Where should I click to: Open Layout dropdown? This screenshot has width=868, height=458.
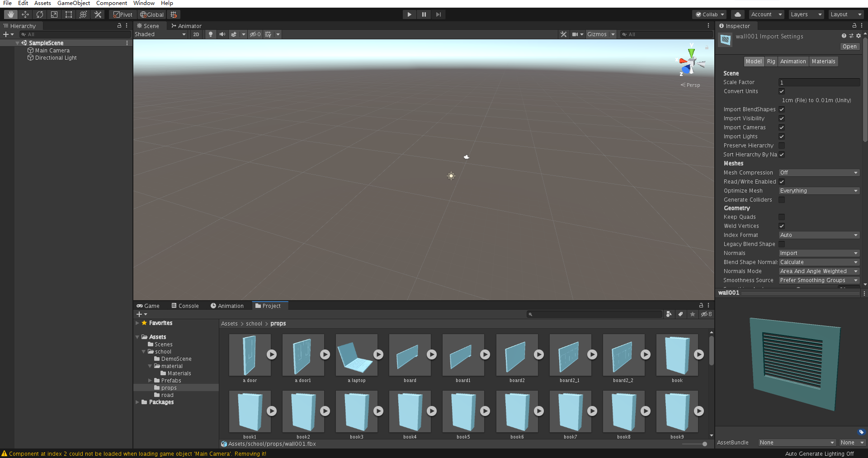(x=846, y=14)
